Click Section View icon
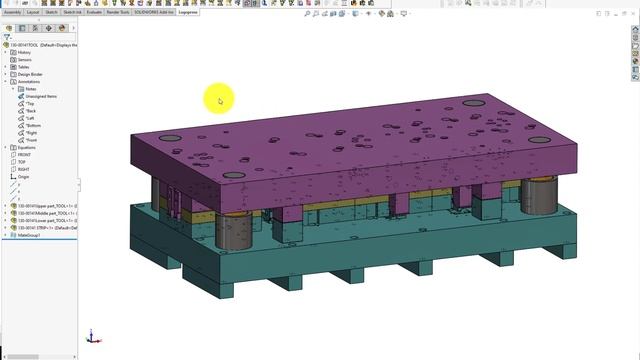Screen dimensions: 640x360 [333, 13]
